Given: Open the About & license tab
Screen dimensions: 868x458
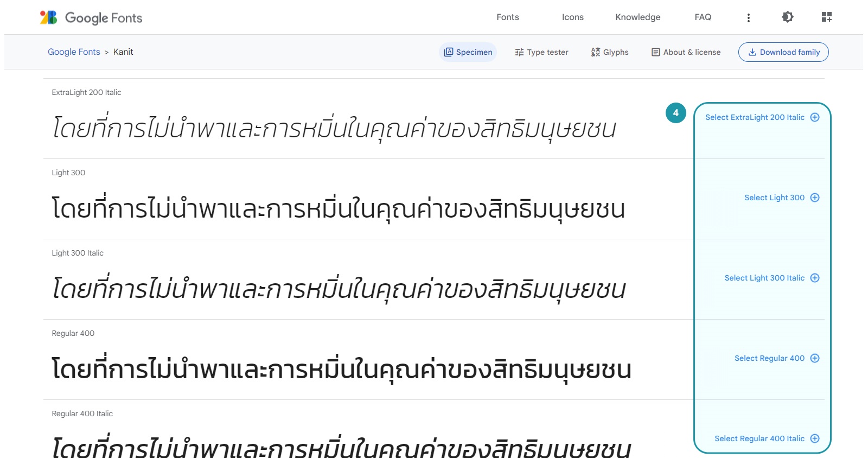Looking at the screenshot, I should 686,52.
